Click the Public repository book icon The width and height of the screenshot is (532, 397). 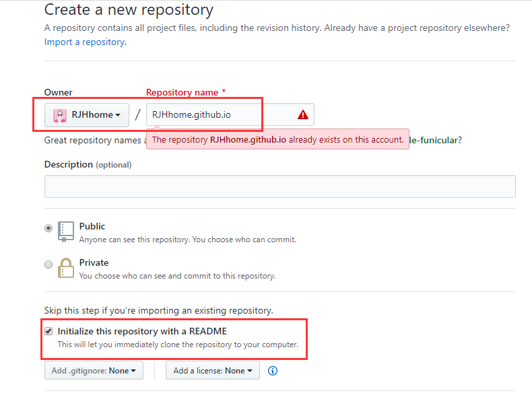click(x=66, y=232)
